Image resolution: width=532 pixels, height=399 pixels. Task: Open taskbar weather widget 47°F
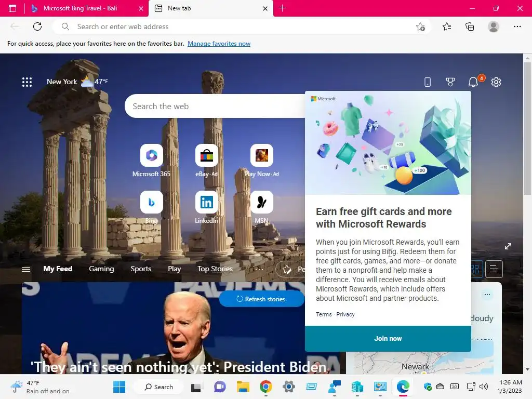39,387
